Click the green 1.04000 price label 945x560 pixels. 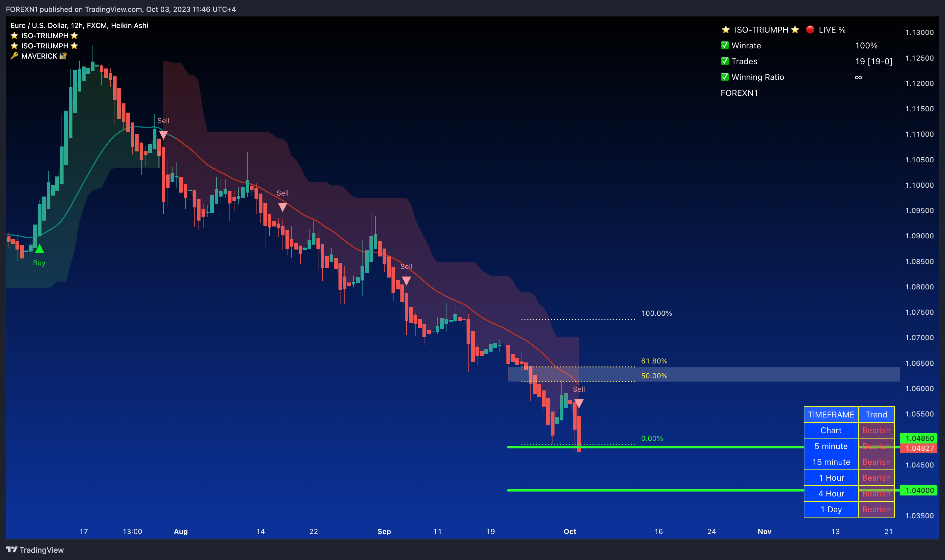point(919,490)
